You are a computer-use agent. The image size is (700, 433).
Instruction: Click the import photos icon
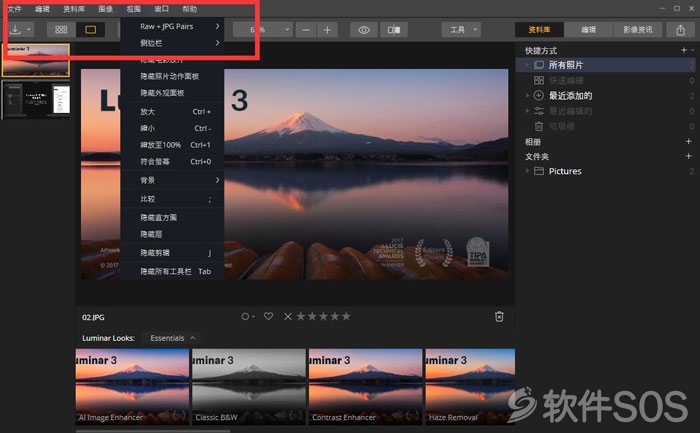pos(15,29)
